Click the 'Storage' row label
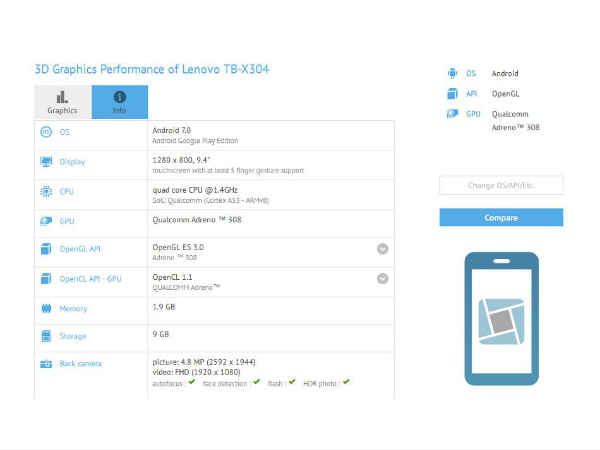This screenshot has width=600, height=450. (x=73, y=336)
